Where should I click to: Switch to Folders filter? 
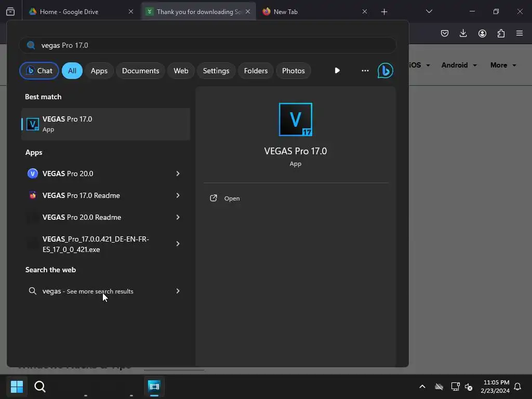pyautogui.click(x=256, y=71)
